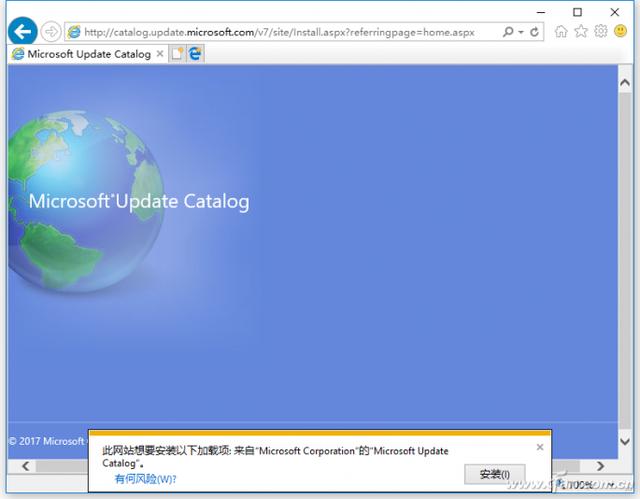Close the Internet Explorer window
The width and height of the screenshot is (640, 499).
pos(615,12)
